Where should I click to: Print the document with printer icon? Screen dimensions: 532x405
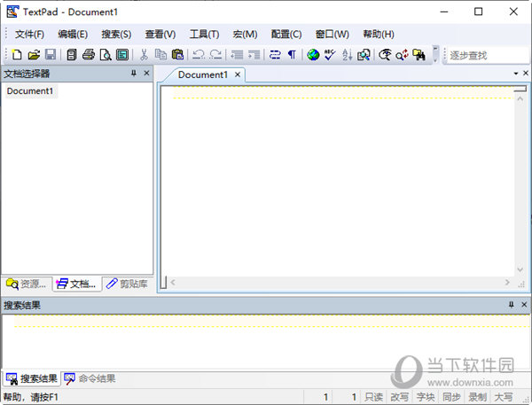pyautogui.click(x=89, y=55)
